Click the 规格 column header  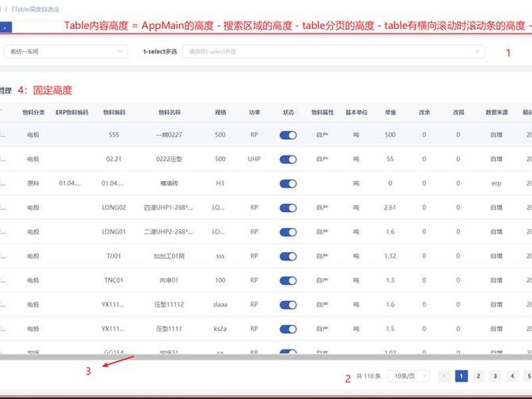pyautogui.click(x=220, y=112)
